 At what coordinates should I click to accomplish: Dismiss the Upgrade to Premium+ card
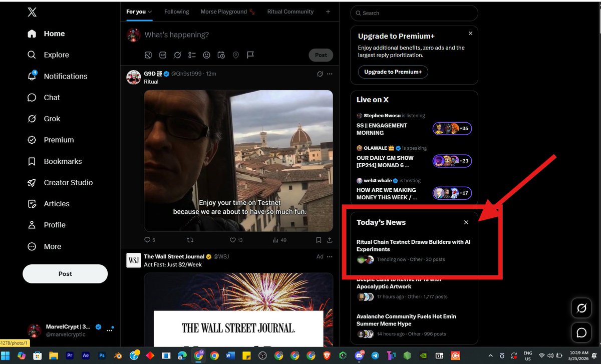[x=470, y=33]
